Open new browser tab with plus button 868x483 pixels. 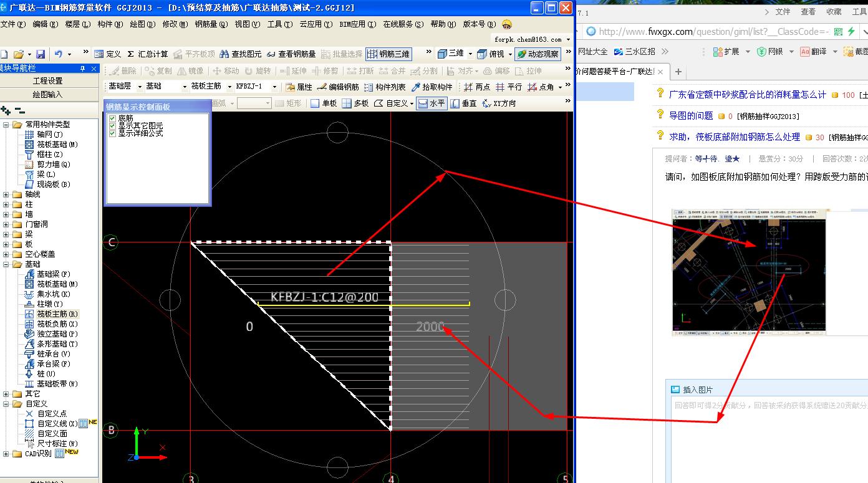click(678, 72)
